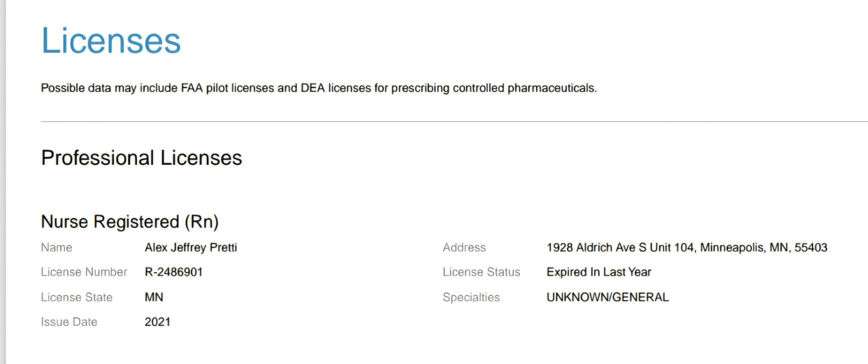The width and height of the screenshot is (868, 364).
Task: Select the UNKNOWN/GENERAL specialties value
Action: 607,297
